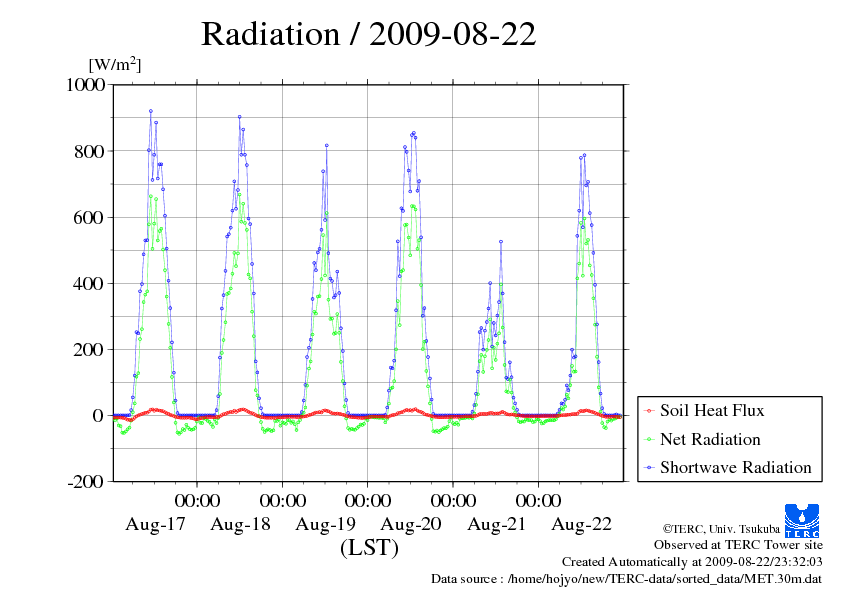This screenshot has height=595, width=842.
Task: Select the Soil Heat Flux legend label
Action: click(712, 411)
